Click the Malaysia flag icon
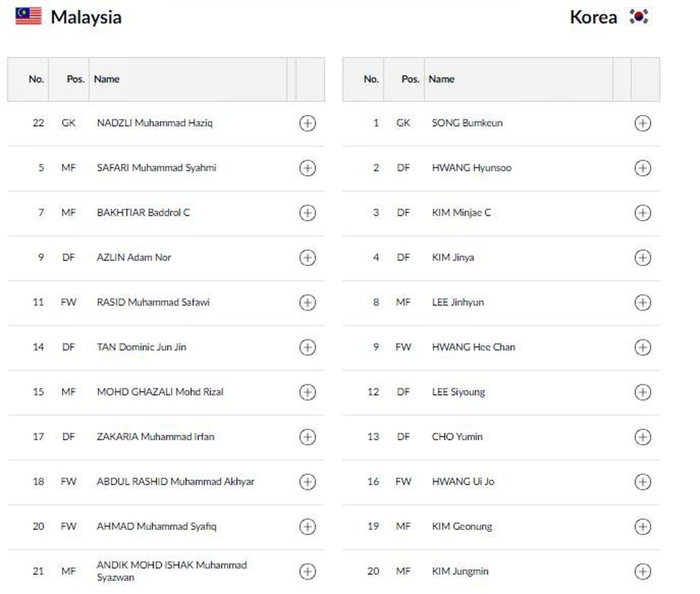Viewport: 700px width, 594px height. (28, 17)
